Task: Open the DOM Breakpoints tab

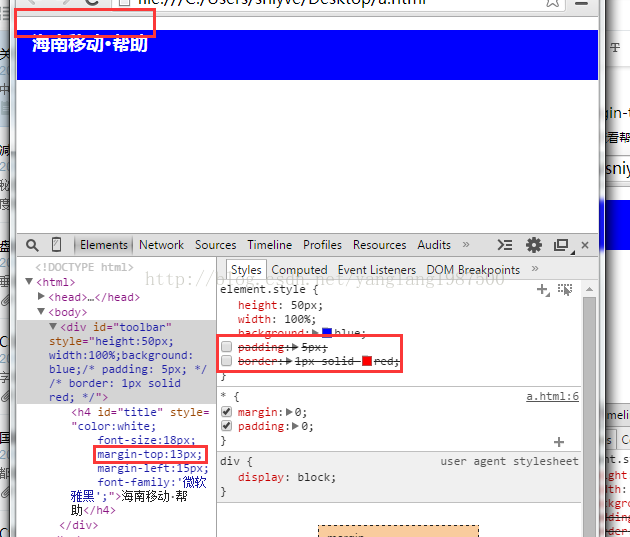Action: (x=473, y=270)
